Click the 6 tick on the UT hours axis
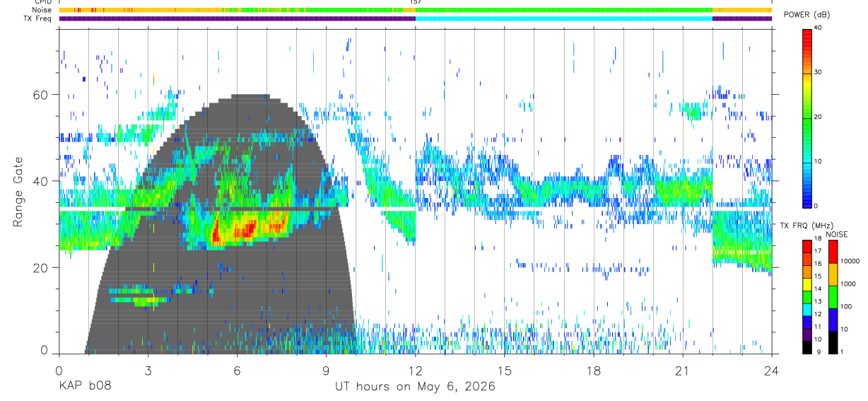868x401 pixels. (x=237, y=370)
